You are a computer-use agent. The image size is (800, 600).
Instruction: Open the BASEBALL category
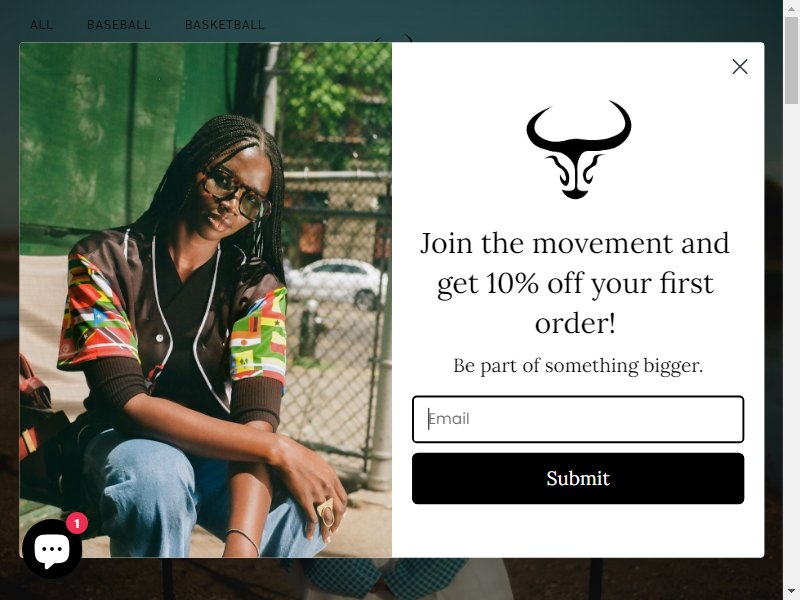tap(119, 24)
